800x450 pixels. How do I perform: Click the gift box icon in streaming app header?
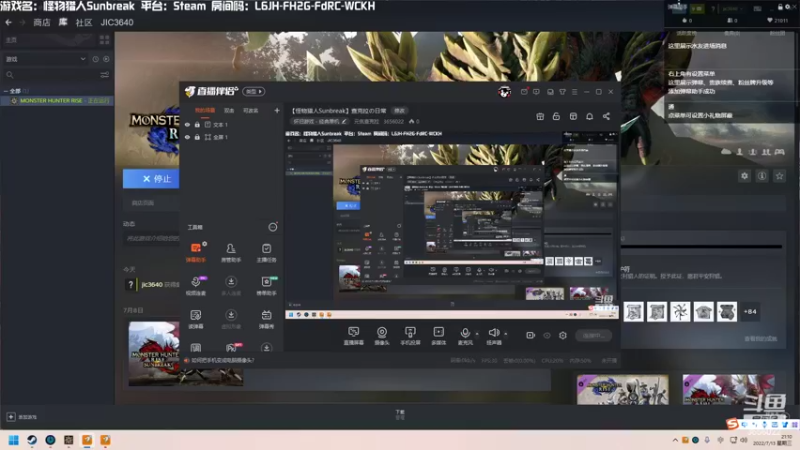[x=540, y=116]
